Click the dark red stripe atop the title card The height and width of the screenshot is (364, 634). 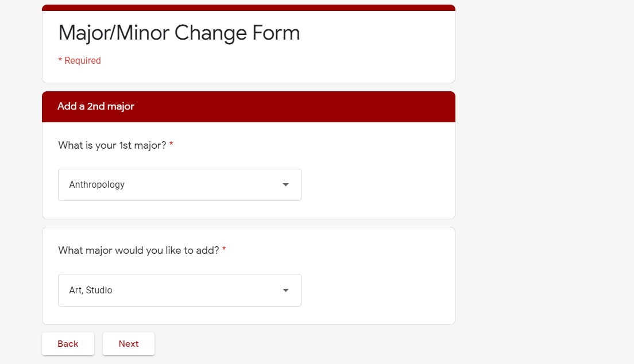pos(248,8)
